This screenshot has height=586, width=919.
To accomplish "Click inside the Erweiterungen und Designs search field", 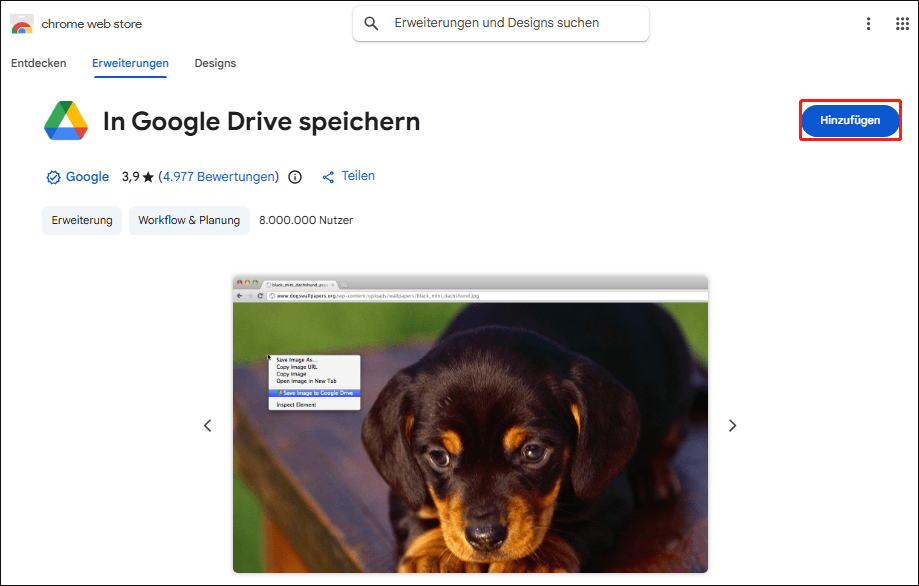I will point(500,23).
